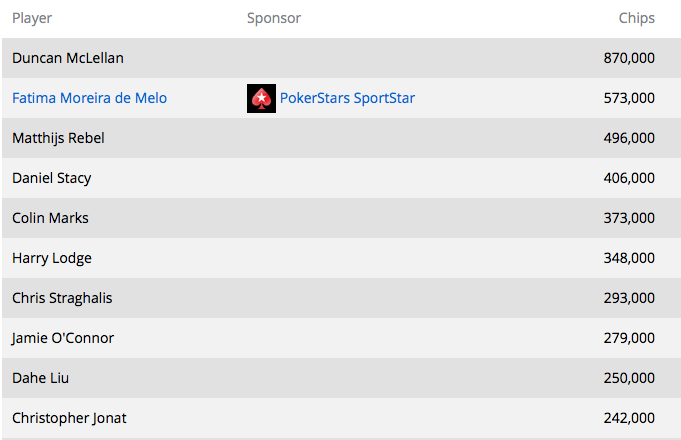Select the Chris Straghalis player name

coord(62,298)
